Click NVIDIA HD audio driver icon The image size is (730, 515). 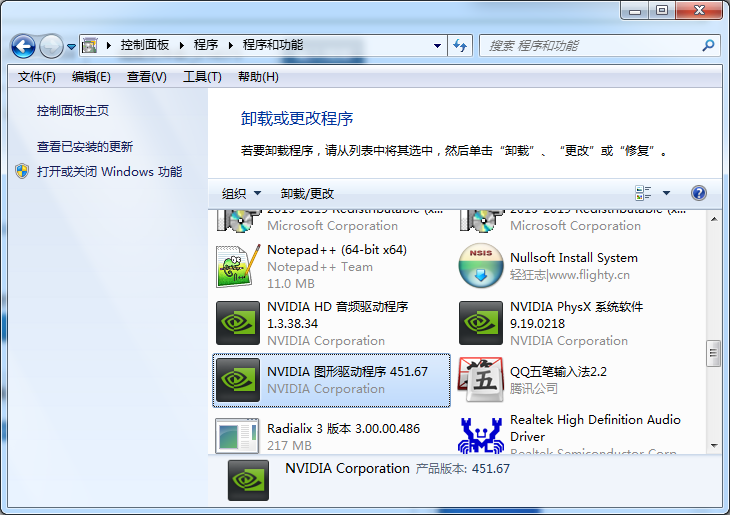coord(238,322)
